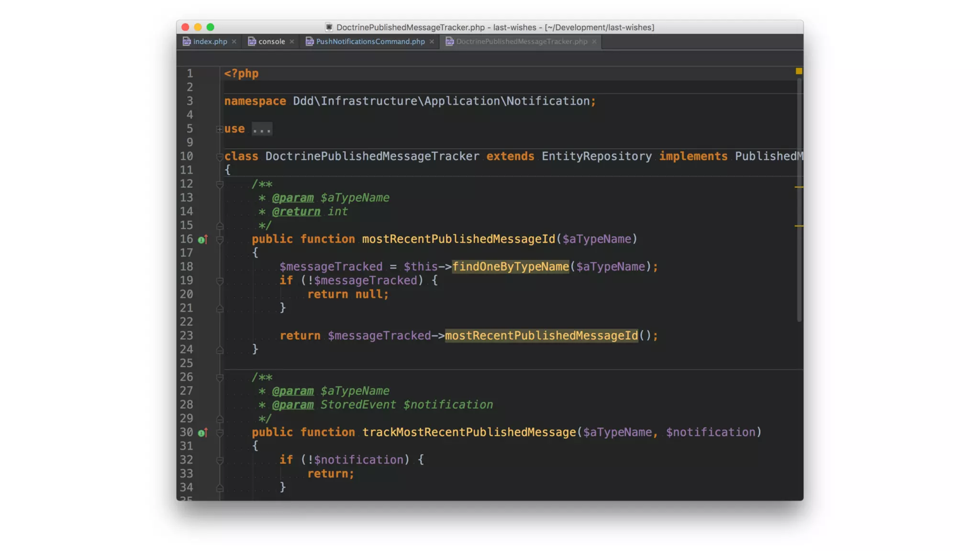The height and width of the screenshot is (551, 980).
Task: Close the PushNotificationsCommand.php tab
Action: pos(432,42)
